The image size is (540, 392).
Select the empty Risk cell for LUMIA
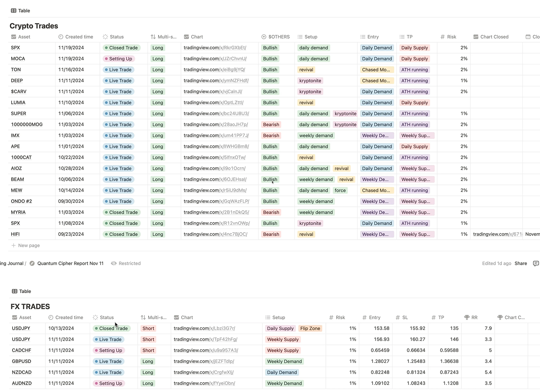pyautogui.click(x=453, y=103)
